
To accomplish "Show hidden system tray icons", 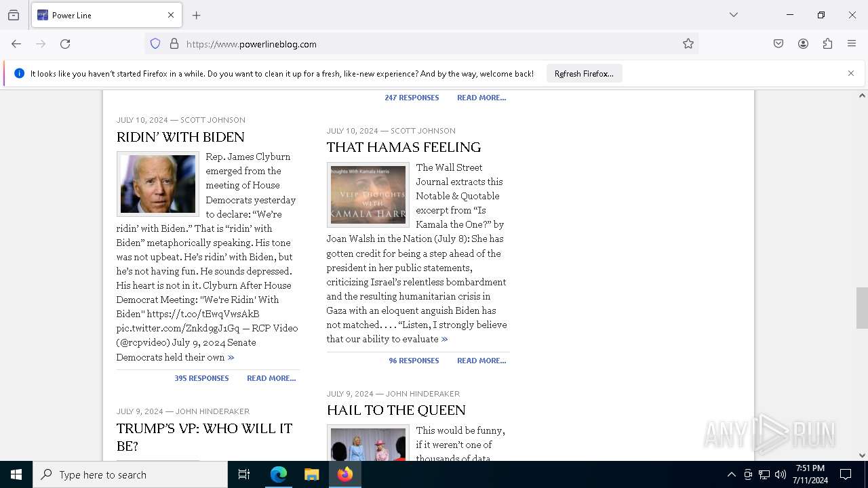I will (731, 474).
